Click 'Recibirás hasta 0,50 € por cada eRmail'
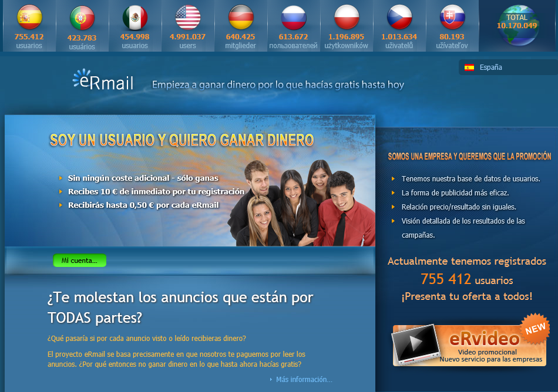The height and width of the screenshot is (392, 558). click(143, 205)
